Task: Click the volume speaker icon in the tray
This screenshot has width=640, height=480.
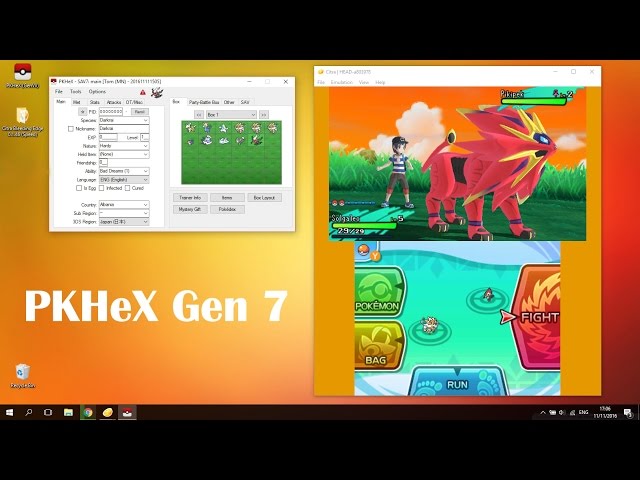Action: [562, 413]
